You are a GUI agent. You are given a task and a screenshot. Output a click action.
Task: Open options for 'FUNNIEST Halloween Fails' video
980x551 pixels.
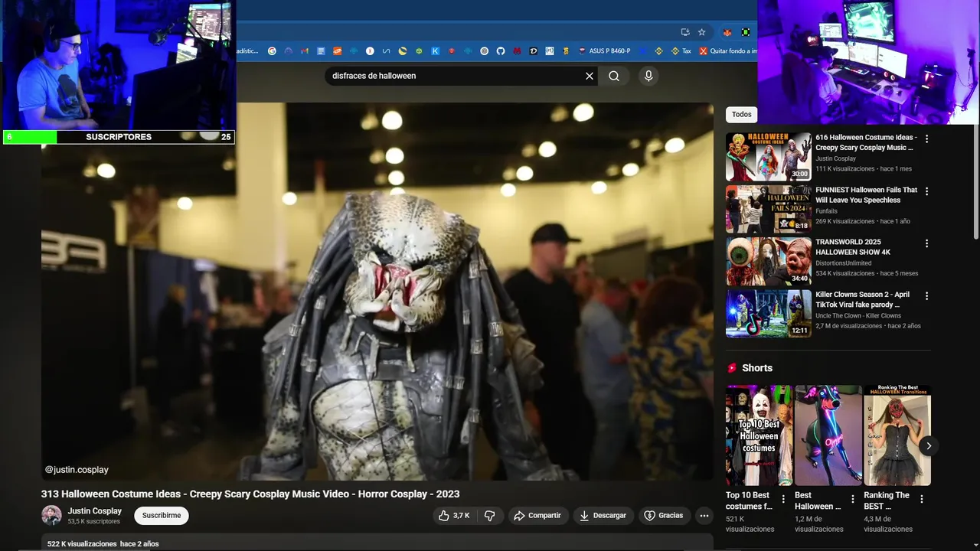926,191
